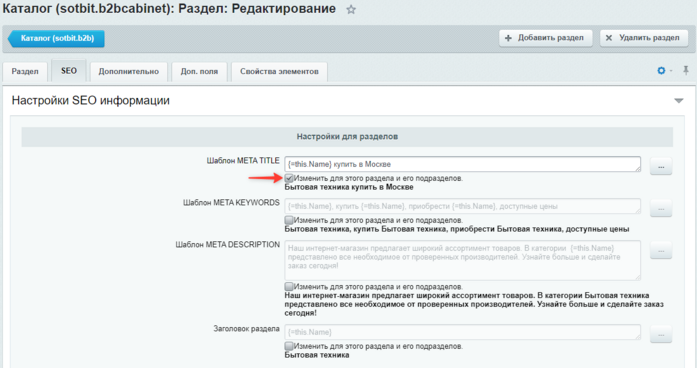Go back to Каталог (sotbit.b2b)

coord(56,39)
